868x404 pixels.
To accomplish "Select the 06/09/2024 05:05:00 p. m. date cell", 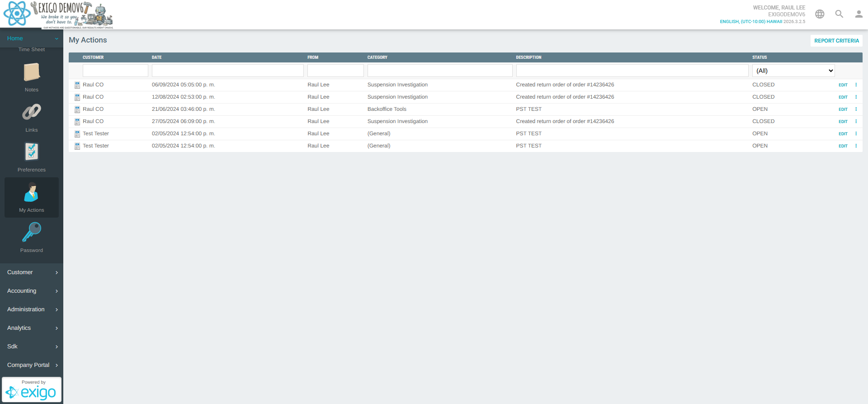I will coord(184,85).
